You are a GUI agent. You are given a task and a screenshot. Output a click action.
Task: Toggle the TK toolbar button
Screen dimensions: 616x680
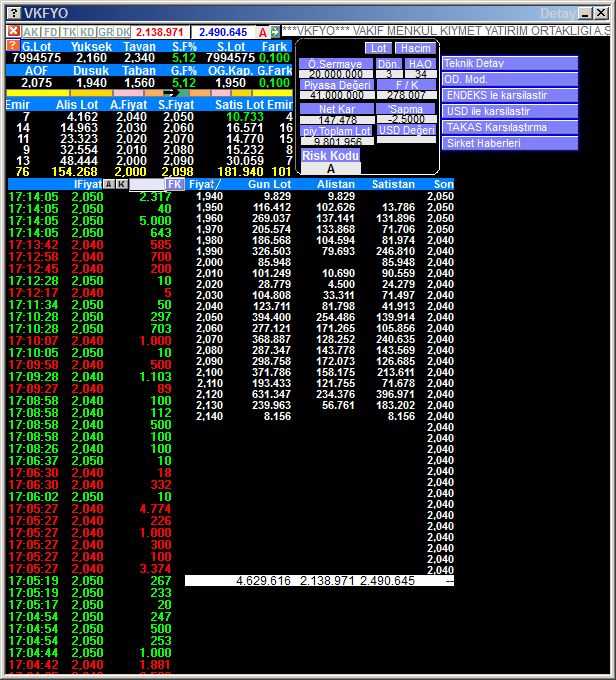click(x=69, y=32)
